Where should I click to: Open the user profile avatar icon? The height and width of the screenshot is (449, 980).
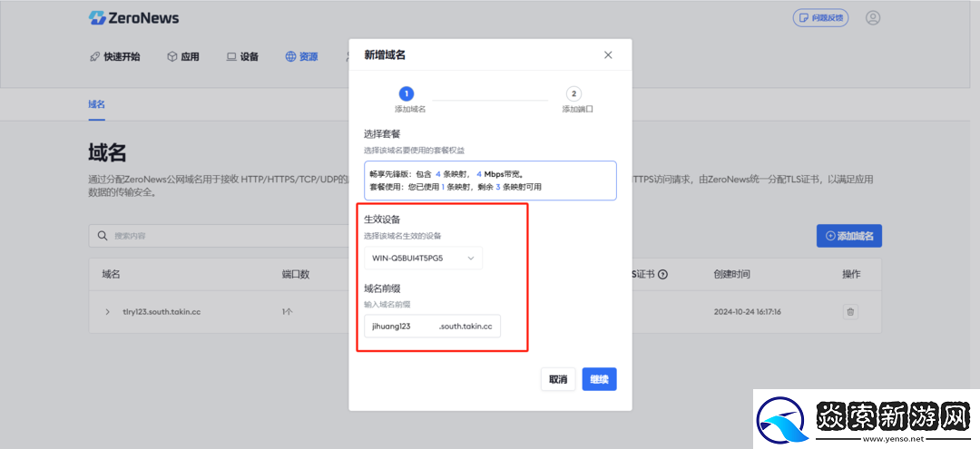pyautogui.click(x=873, y=17)
